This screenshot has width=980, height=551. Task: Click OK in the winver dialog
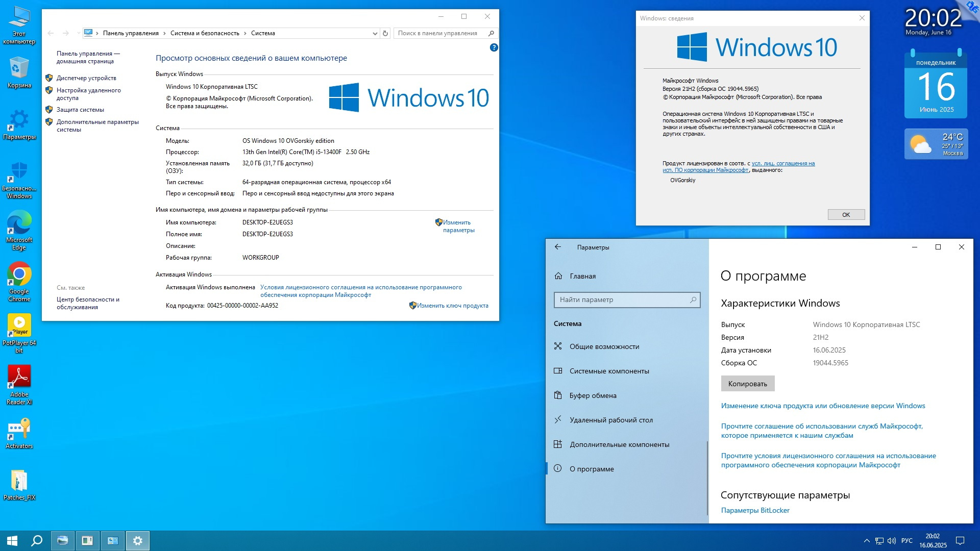click(x=846, y=214)
